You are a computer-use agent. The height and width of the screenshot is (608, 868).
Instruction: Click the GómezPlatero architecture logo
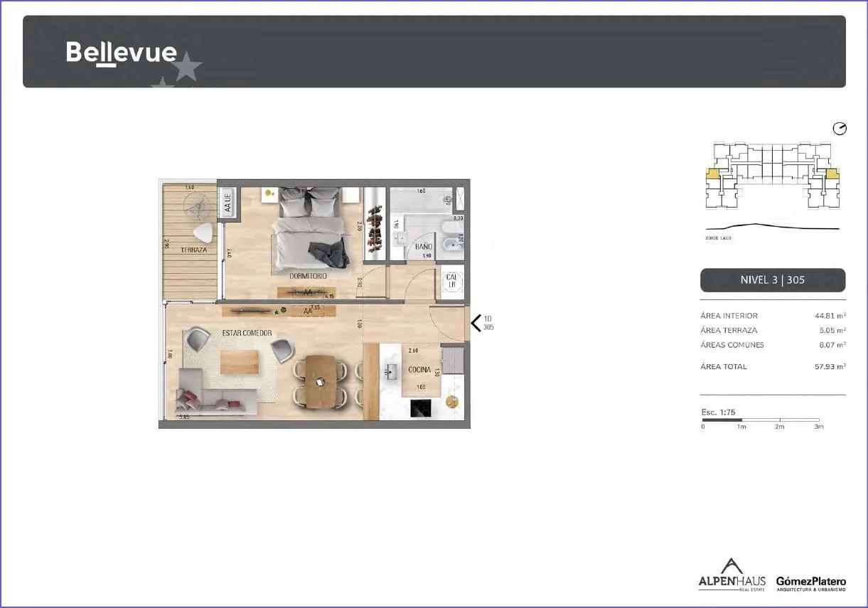811,584
